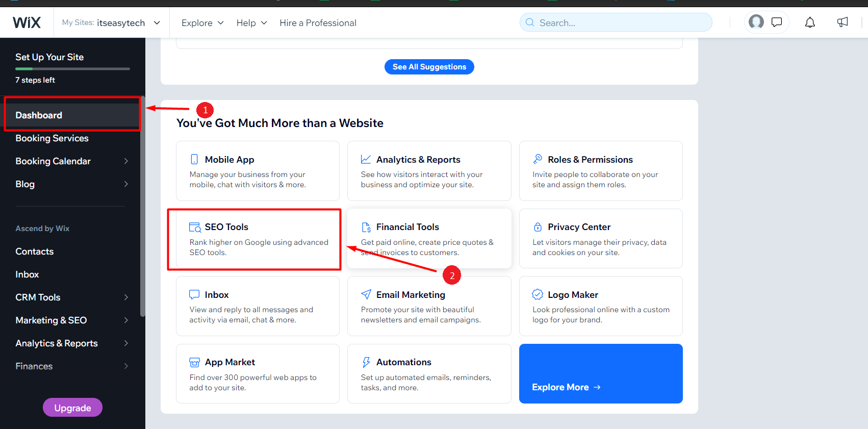This screenshot has height=429, width=868.
Task: Click the Logo Maker badge icon
Action: coord(538,294)
